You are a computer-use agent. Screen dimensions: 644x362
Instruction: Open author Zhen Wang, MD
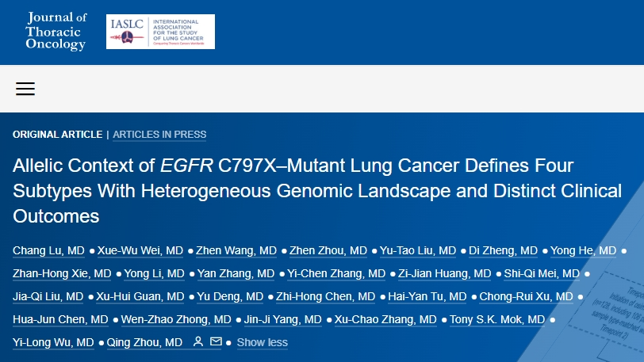236,250
